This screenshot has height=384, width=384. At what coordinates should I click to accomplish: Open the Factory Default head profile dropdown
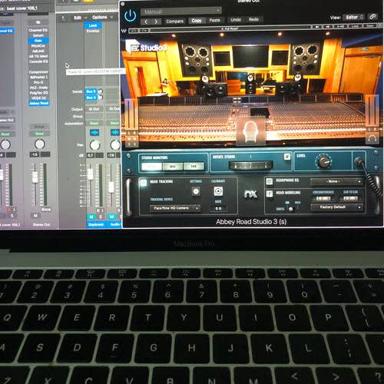(336, 207)
